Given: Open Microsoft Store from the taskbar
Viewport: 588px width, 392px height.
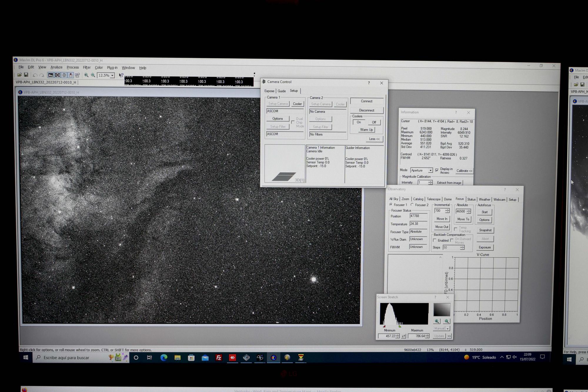Looking at the screenshot, I should pos(191,358).
